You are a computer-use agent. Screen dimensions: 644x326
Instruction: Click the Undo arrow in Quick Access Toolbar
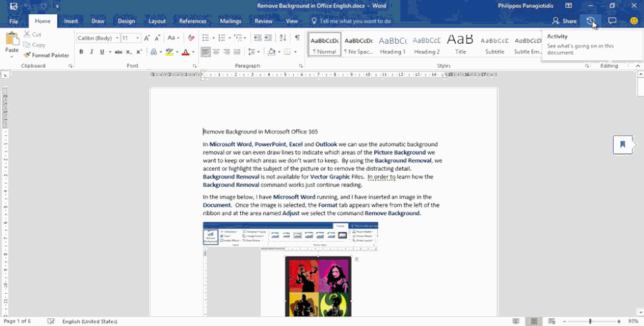point(29,6)
